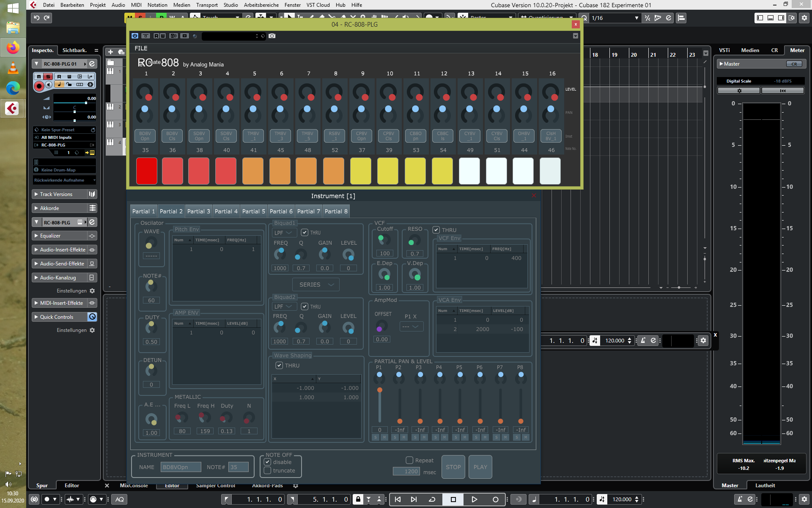Click the Add Track plus icon

110,52
